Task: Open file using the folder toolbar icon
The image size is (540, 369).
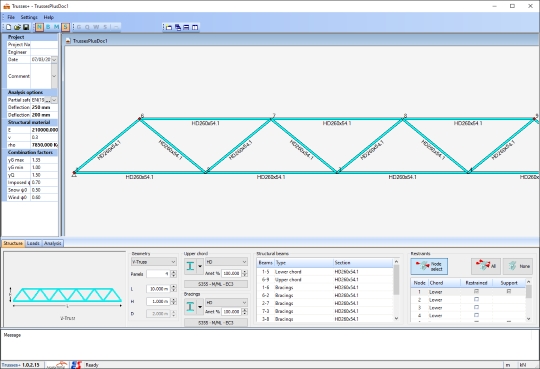Action: (x=17, y=27)
